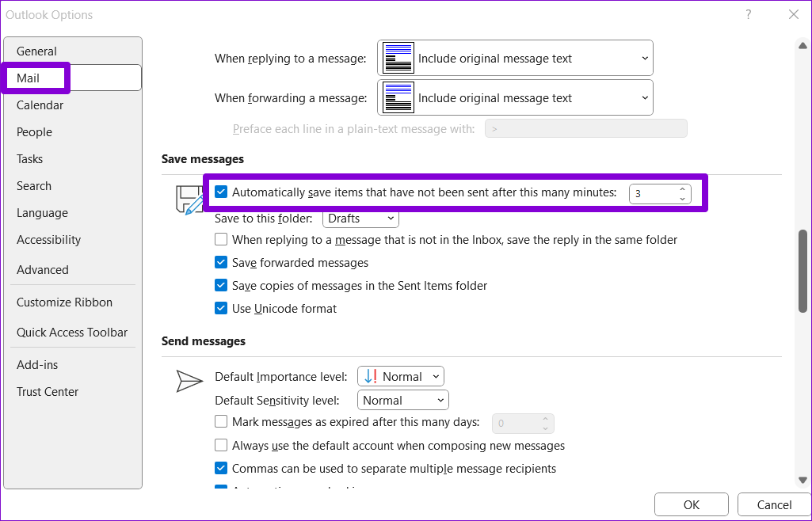The image size is (812, 521).
Task: Click the save messages floppy disk icon
Action: [x=189, y=200]
